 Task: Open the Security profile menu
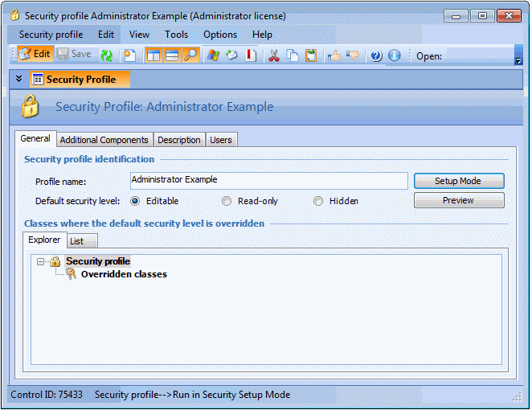pos(51,35)
